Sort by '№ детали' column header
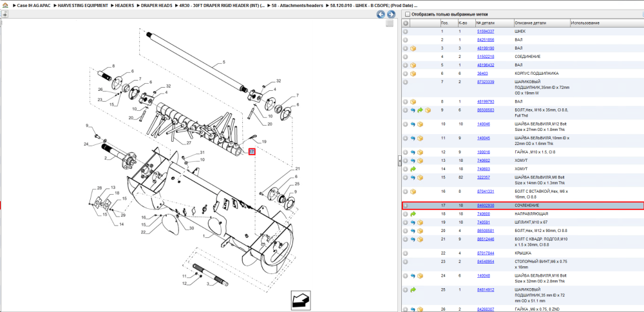Viewport: 644px width, 312px height. tap(495, 23)
